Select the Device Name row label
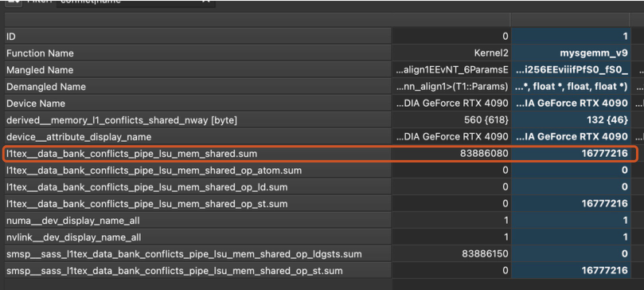Image resolution: width=644 pixels, height=290 pixels. click(36, 104)
